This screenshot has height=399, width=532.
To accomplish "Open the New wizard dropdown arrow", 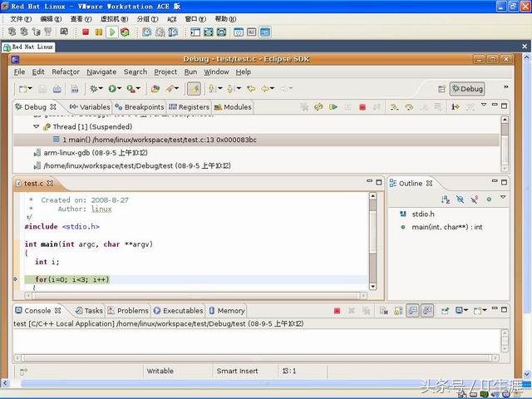I will [x=30, y=89].
